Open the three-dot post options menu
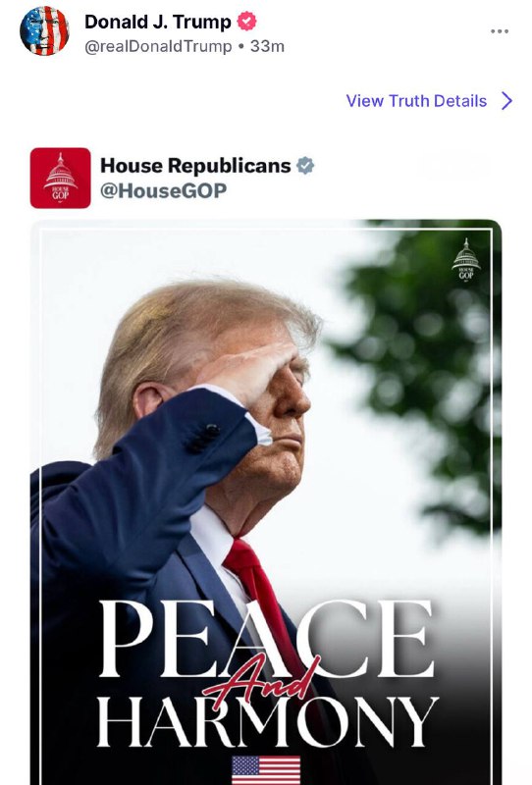Screen dimensions: 532x785 [500, 31]
